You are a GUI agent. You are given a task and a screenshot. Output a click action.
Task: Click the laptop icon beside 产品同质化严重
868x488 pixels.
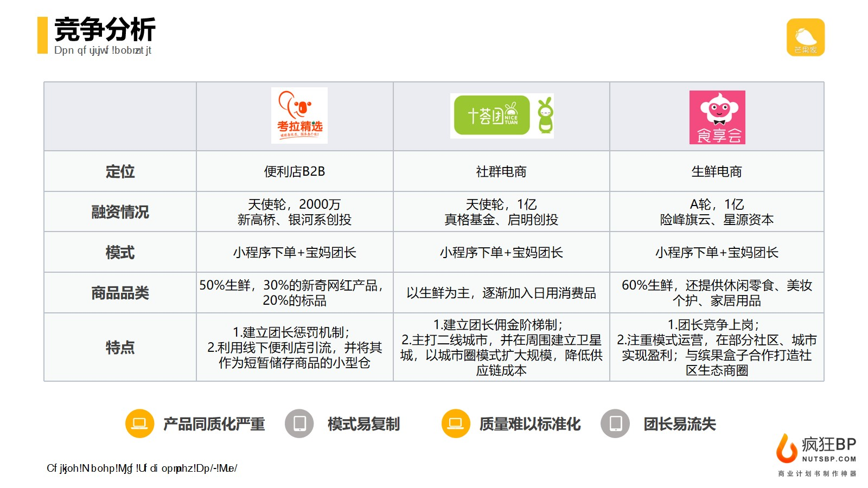[140, 423]
